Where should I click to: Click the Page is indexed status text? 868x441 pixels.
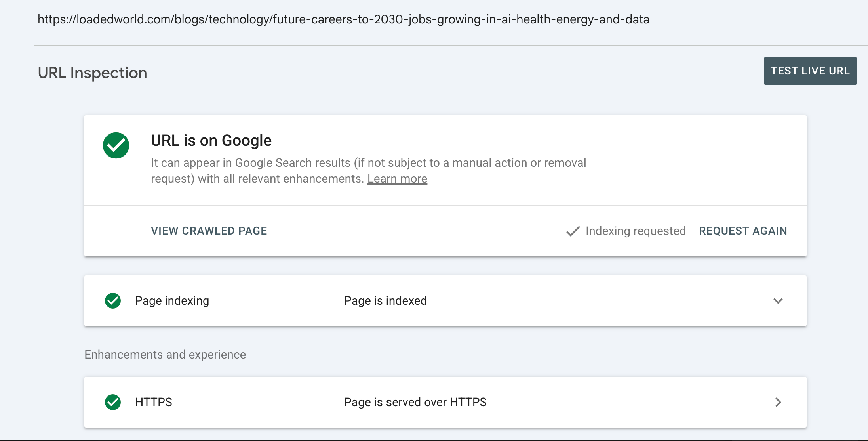coord(385,301)
